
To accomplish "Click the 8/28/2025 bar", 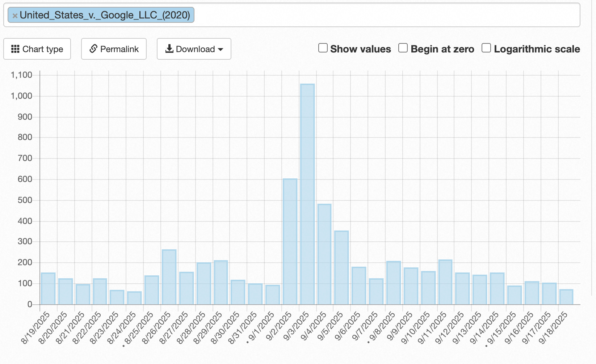I will tap(204, 284).
